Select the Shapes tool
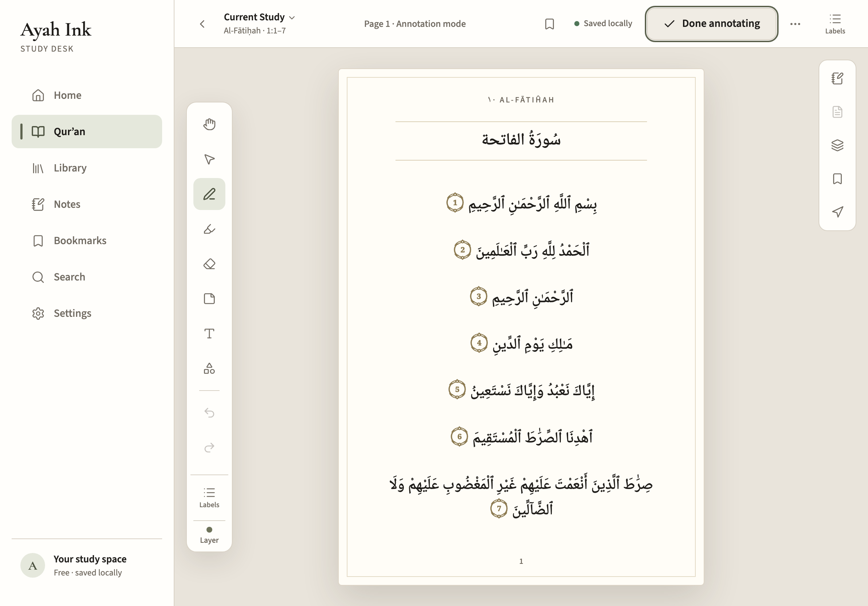The width and height of the screenshot is (868, 606). [209, 368]
